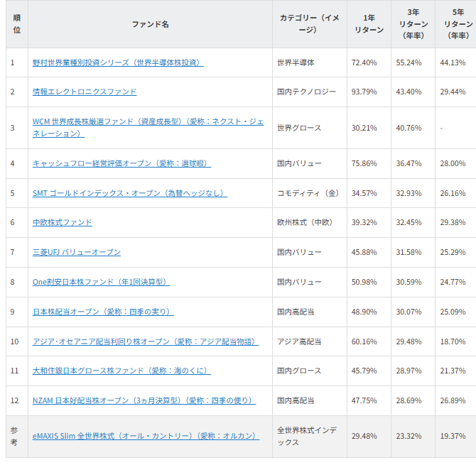This screenshot has width=476, height=465.
Task: Click the 55.24% three-year return value
Action: coord(409,62)
